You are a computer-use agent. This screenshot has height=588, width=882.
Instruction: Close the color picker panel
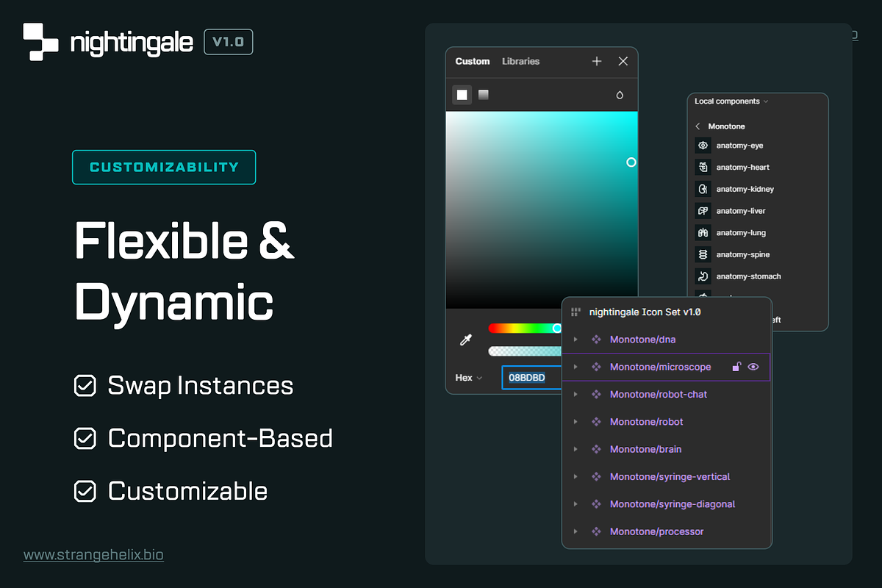tap(623, 62)
